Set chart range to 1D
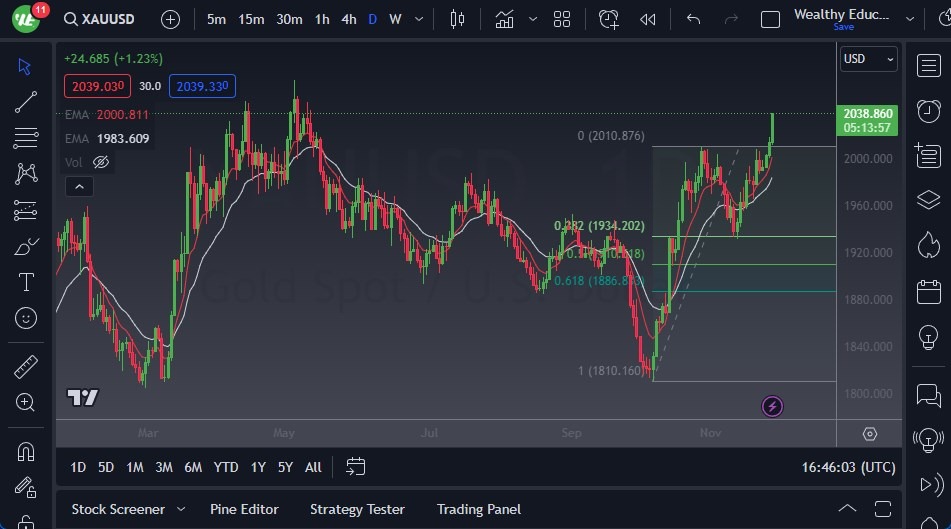This screenshot has height=529, width=951. pyautogui.click(x=78, y=467)
